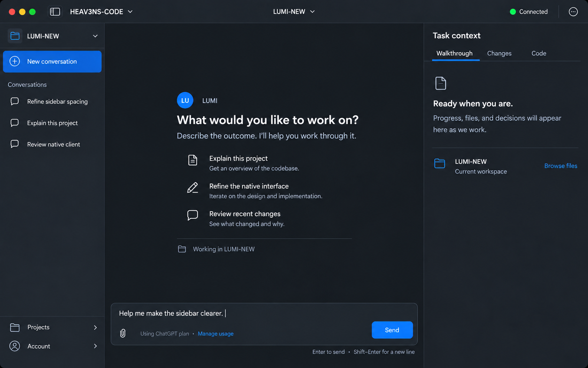Click the Using ChatGPT plan text
The image size is (588, 368).
165,333
